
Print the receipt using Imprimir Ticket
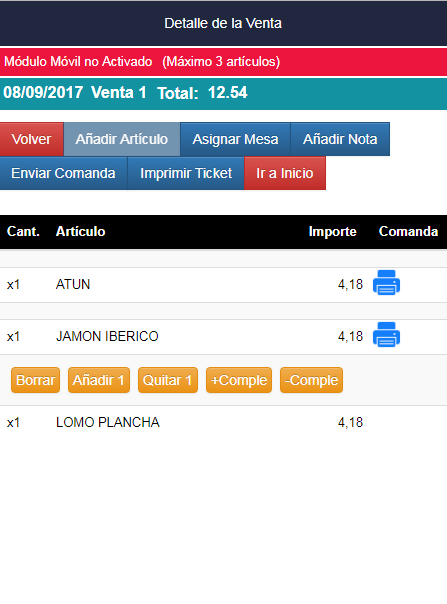coord(186,173)
